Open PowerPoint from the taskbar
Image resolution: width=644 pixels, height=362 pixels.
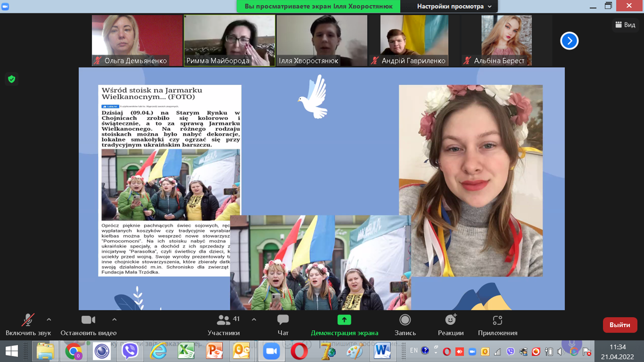click(214, 351)
